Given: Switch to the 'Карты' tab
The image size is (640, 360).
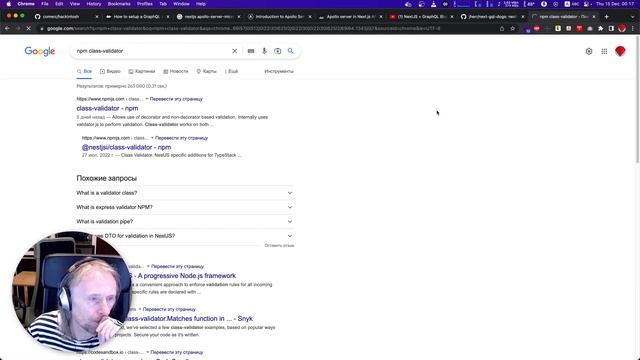Looking at the screenshot, I should pyautogui.click(x=207, y=71).
